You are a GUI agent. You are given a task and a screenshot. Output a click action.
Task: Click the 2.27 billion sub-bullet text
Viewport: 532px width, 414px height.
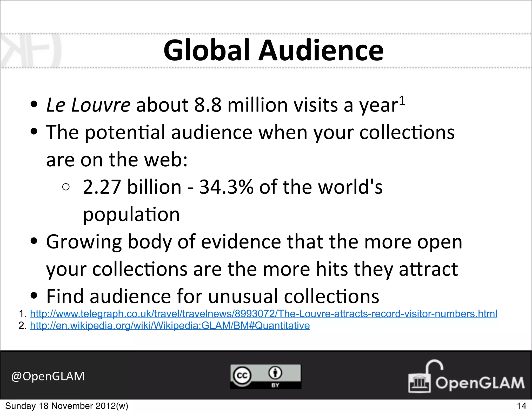(x=232, y=201)
